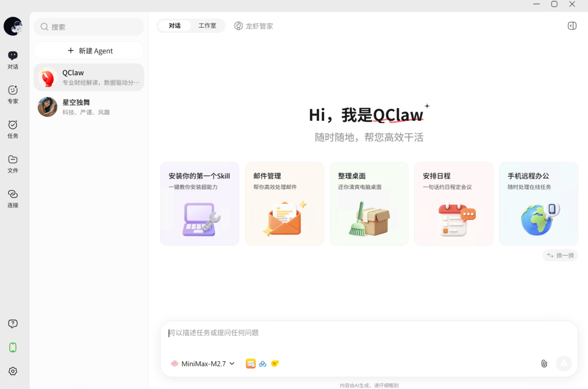This screenshot has width=588, height=389.
Task: Click the 新建 Agent button
Action: [x=89, y=51]
